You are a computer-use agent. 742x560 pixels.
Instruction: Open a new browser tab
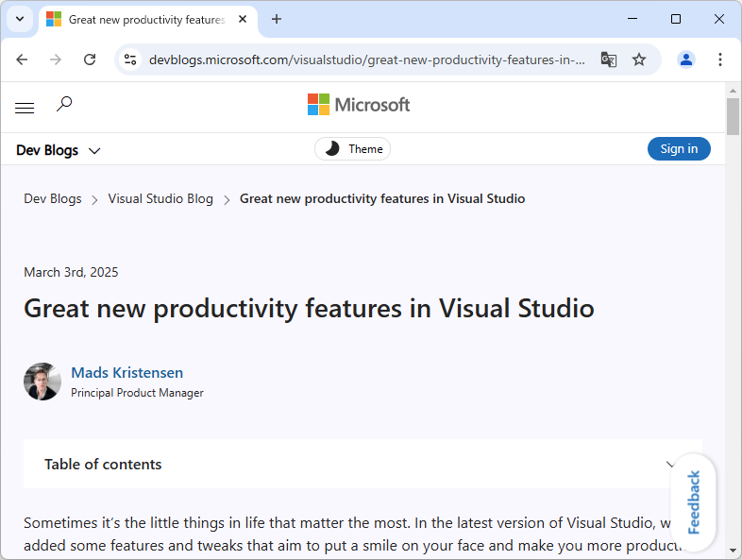pyautogui.click(x=277, y=20)
